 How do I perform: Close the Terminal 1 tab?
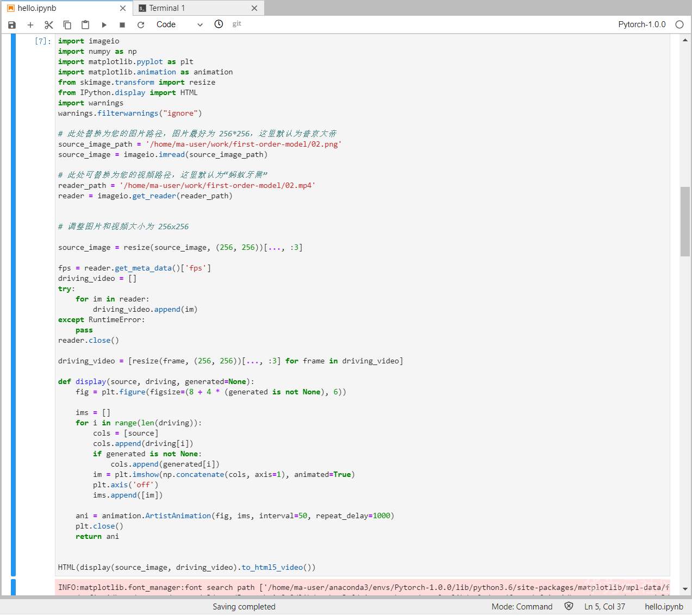(x=254, y=8)
